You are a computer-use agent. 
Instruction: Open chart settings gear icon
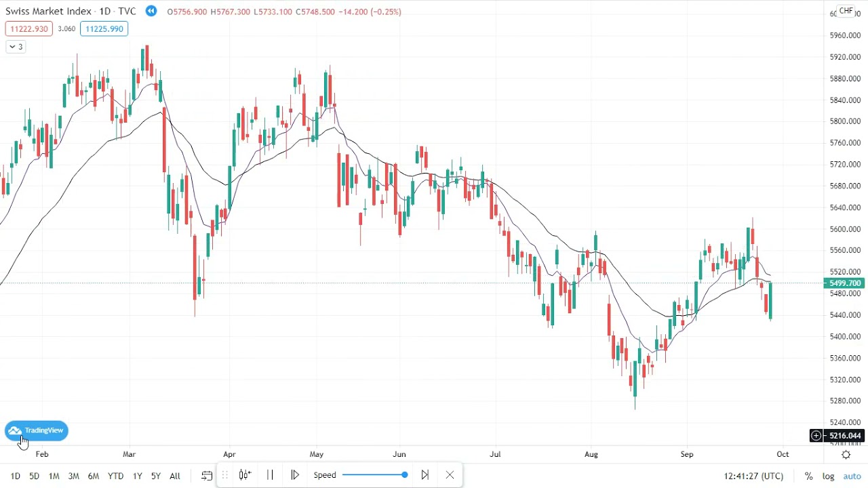[846, 455]
